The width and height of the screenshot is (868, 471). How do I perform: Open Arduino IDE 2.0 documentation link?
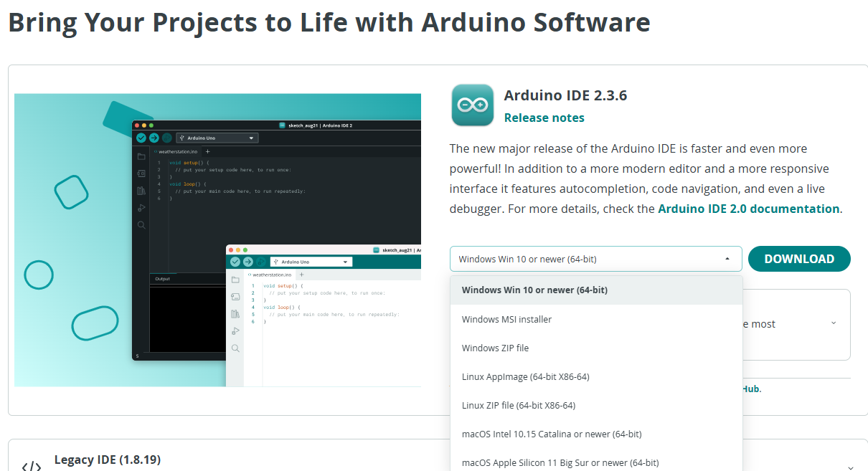748,209
